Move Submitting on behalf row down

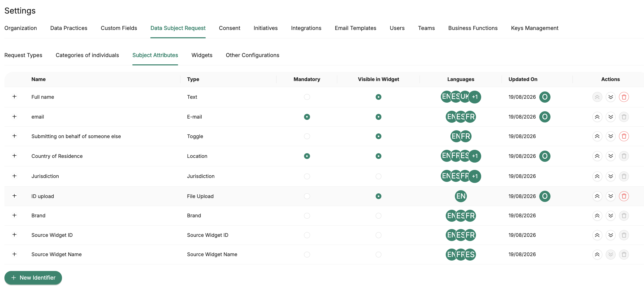click(610, 136)
